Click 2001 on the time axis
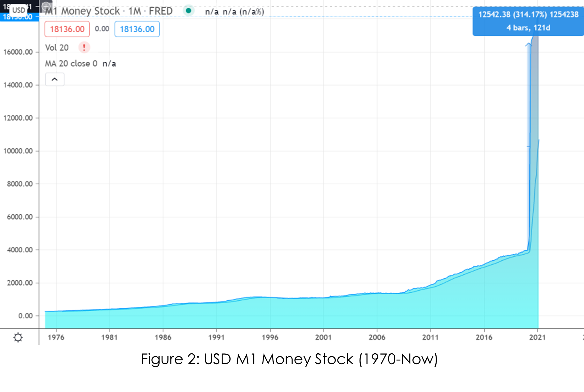Viewport: 584px width, 392px height. [x=323, y=337]
